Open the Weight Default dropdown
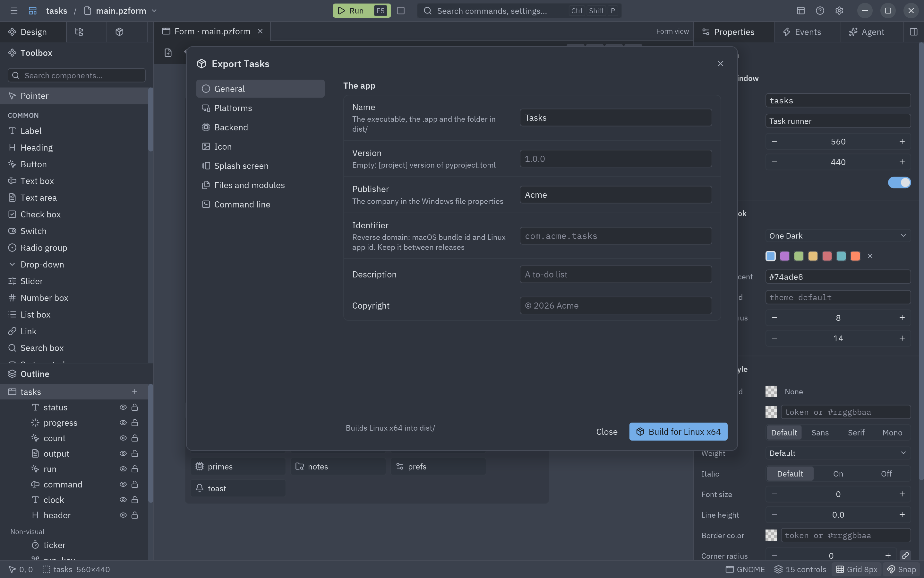This screenshot has width=924, height=578. point(838,453)
